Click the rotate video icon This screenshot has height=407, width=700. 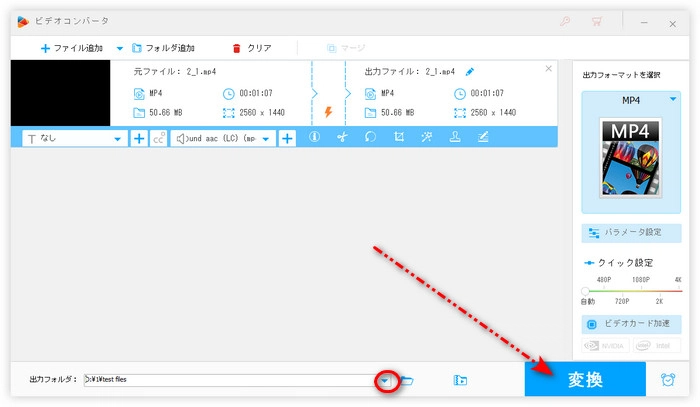coord(370,139)
